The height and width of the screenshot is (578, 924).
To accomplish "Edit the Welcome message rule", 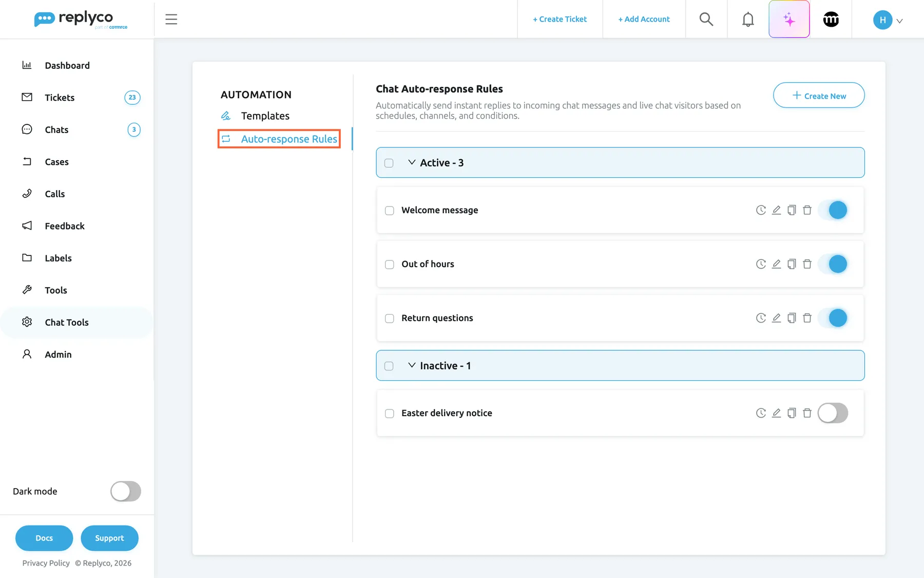I will pos(776,210).
